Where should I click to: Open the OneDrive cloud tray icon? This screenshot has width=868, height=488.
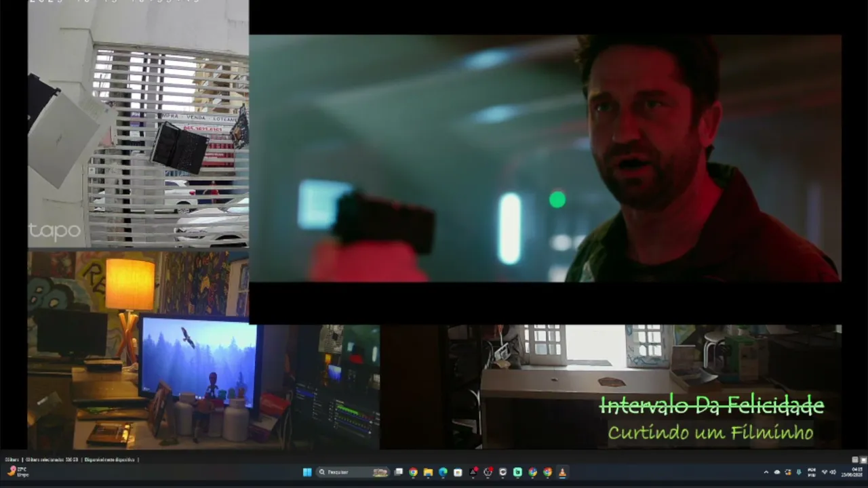pos(777,472)
